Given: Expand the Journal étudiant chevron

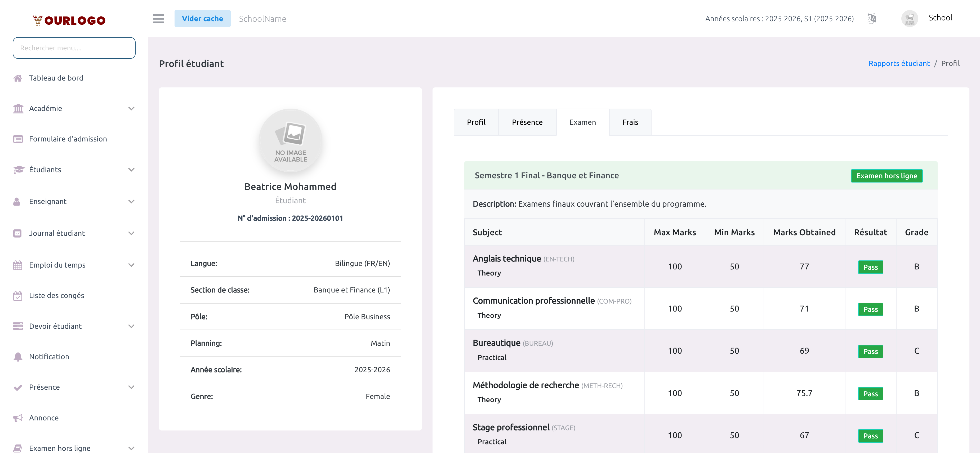Looking at the screenshot, I should (131, 233).
